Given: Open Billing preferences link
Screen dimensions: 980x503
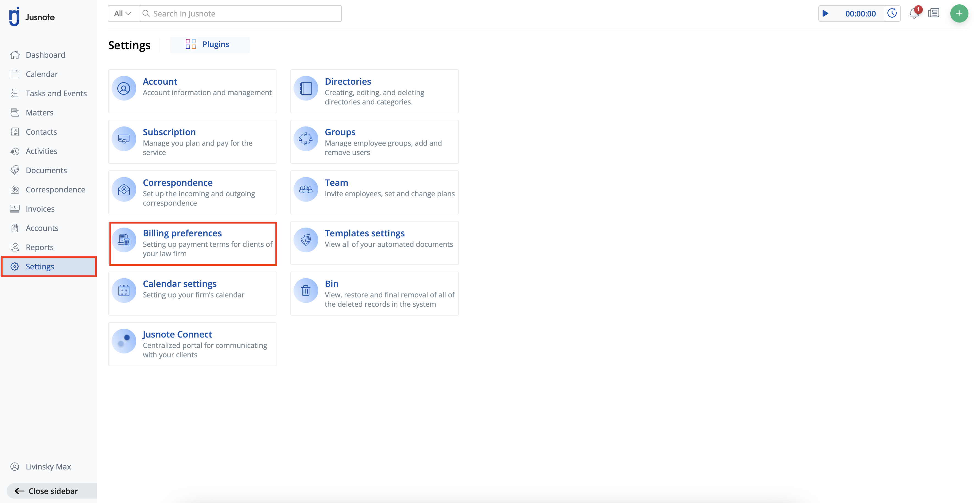Looking at the screenshot, I should coord(182,233).
